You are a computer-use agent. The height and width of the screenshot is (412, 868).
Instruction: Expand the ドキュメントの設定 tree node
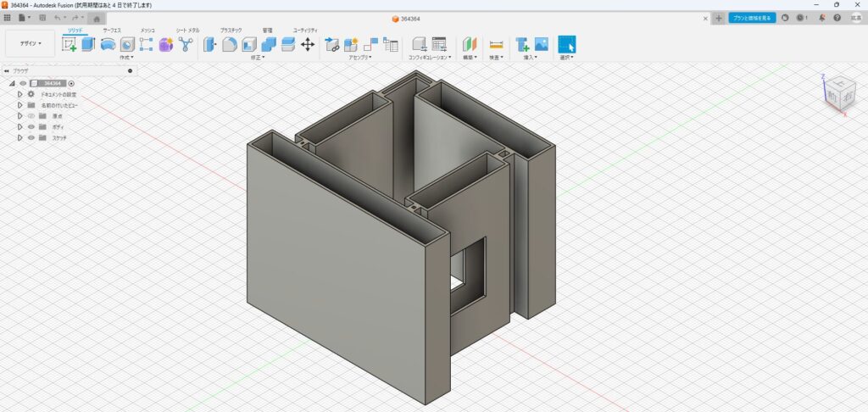click(x=19, y=94)
